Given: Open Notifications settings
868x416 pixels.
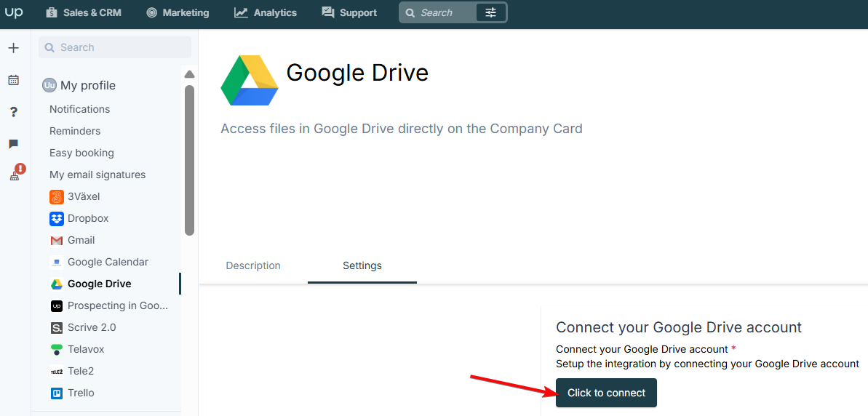Looking at the screenshot, I should (80, 110).
